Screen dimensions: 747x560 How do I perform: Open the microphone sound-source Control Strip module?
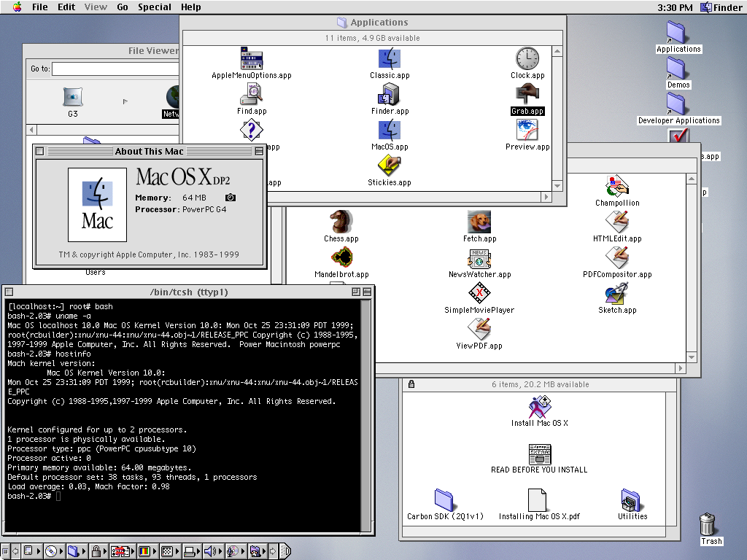(x=236, y=551)
